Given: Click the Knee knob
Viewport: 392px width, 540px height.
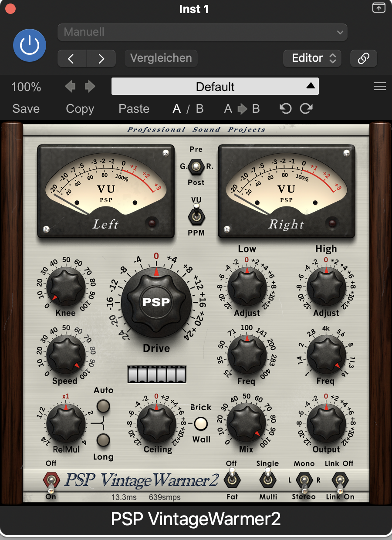Looking at the screenshot, I should point(66,287).
